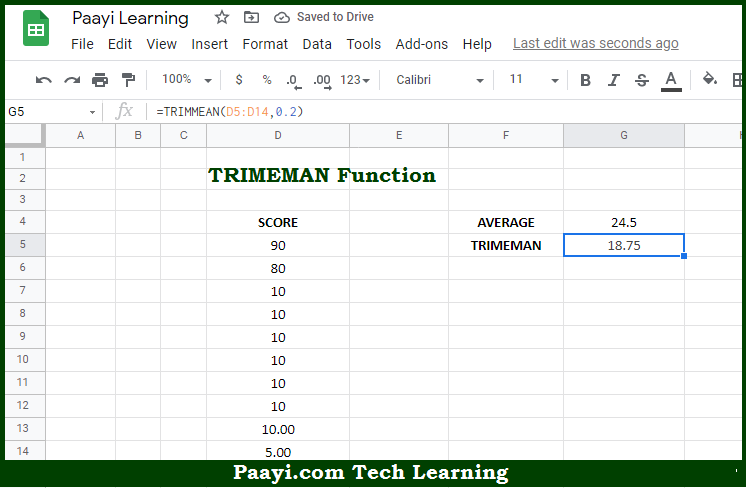Viewport: 746px width, 488px height.
Task: Select the cell with score 90
Action: pos(278,245)
